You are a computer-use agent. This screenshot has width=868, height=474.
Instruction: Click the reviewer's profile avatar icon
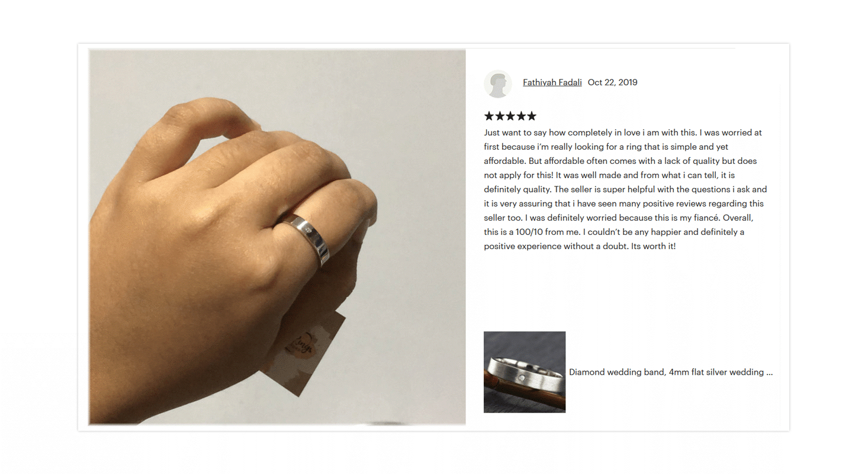click(x=497, y=84)
